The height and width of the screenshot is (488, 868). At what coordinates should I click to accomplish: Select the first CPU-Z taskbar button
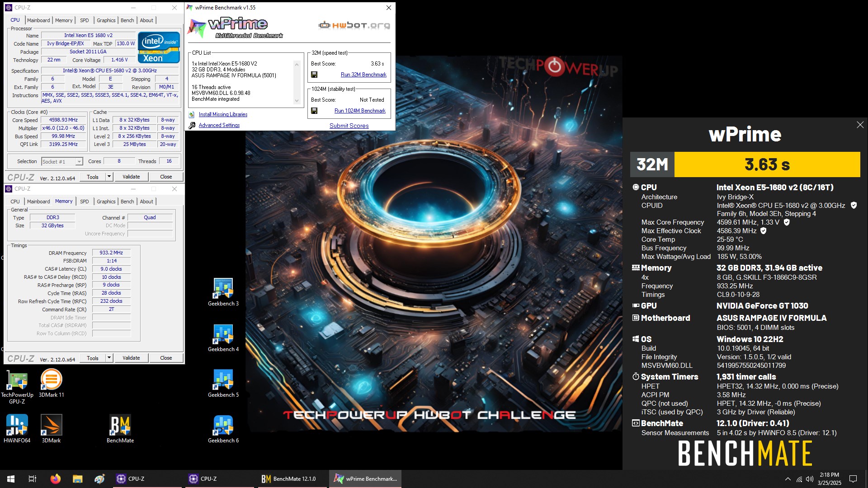(147, 479)
